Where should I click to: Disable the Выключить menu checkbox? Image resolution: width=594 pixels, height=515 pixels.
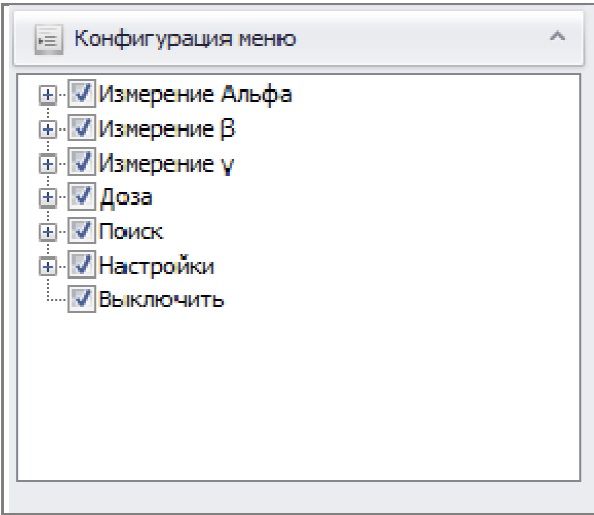click(81, 299)
